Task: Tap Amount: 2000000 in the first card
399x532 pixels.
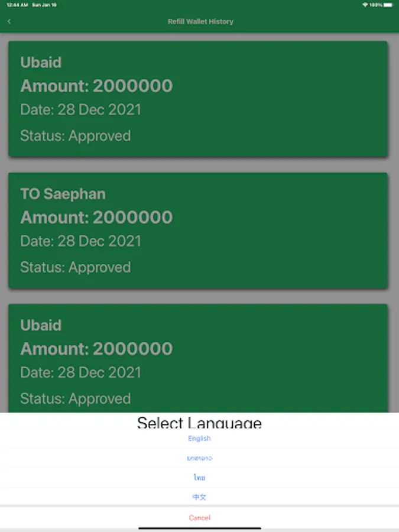Action: 97,86
